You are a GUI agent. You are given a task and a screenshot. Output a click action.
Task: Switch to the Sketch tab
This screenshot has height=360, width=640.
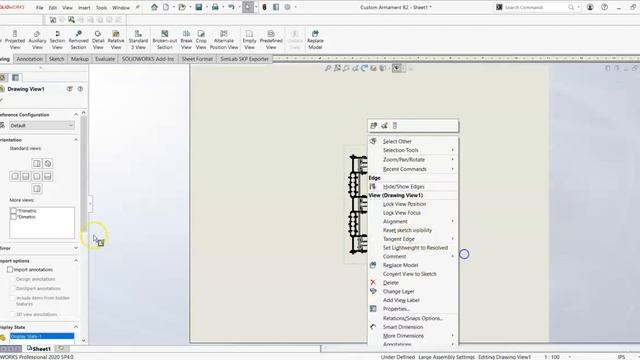(x=56, y=59)
